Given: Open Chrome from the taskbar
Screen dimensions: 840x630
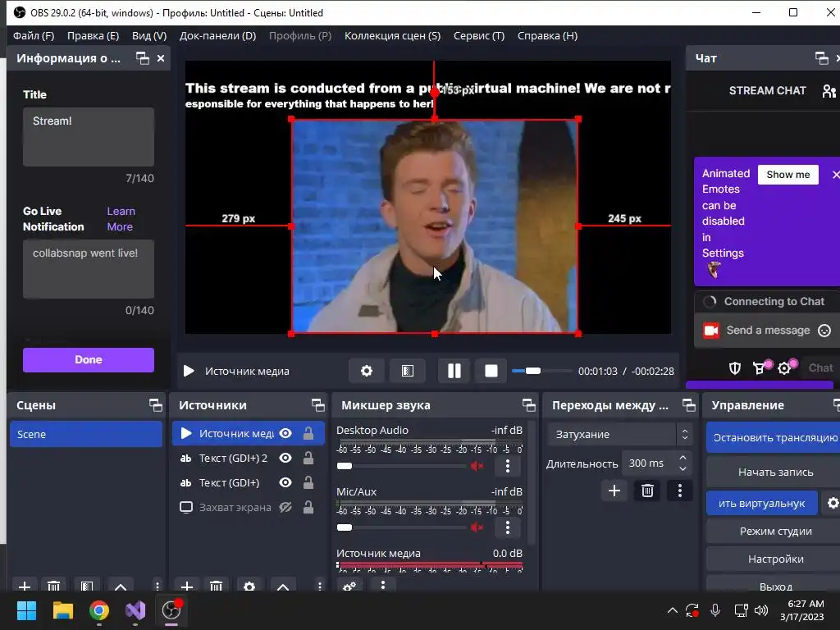Looking at the screenshot, I should pyautogui.click(x=99, y=610).
